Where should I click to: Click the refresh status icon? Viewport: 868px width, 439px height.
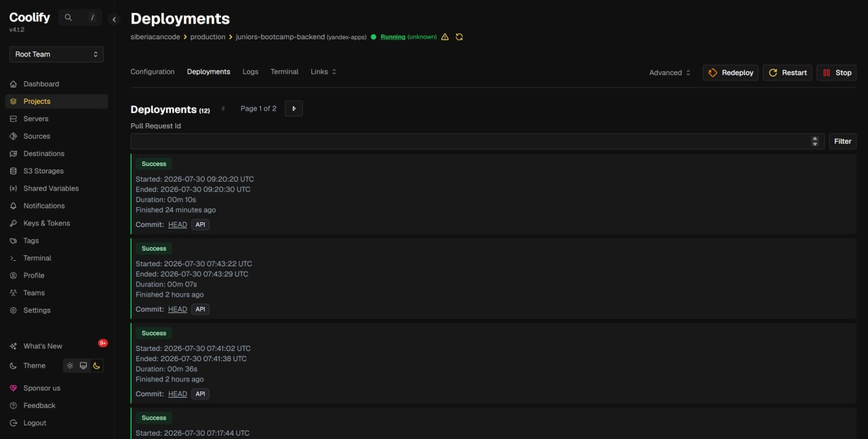(459, 37)
